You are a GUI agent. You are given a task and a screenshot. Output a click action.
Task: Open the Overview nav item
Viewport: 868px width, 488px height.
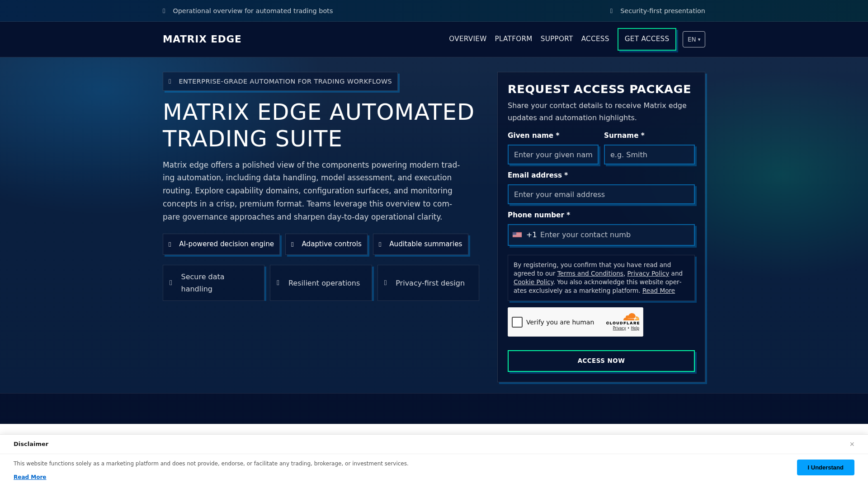coord(467,39)
